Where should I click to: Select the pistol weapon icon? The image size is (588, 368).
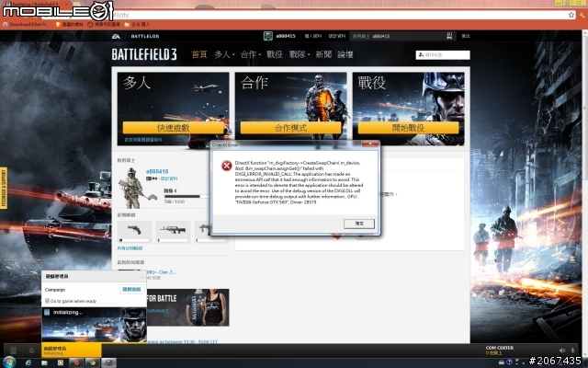coord(135,231)
